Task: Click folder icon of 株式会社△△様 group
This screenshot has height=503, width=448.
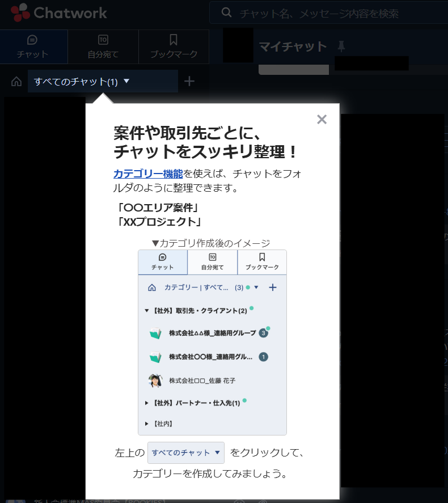Action: click(x=155, y=333)
